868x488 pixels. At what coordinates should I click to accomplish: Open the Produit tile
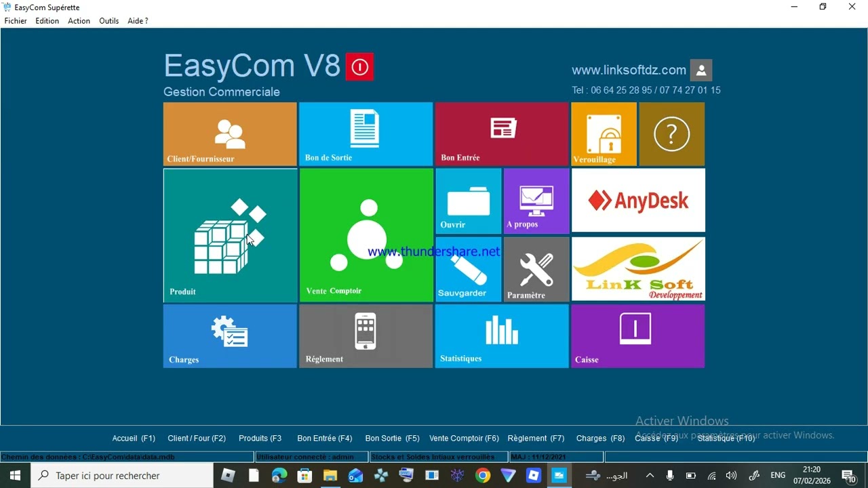coord(231,235)
